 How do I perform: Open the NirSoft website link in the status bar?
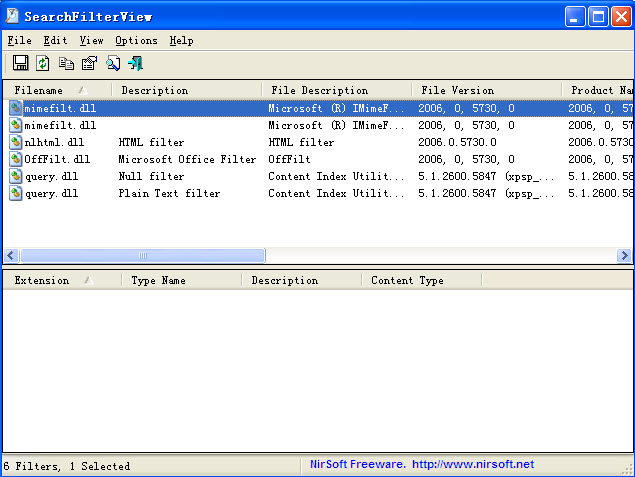(x=472, y=465)
